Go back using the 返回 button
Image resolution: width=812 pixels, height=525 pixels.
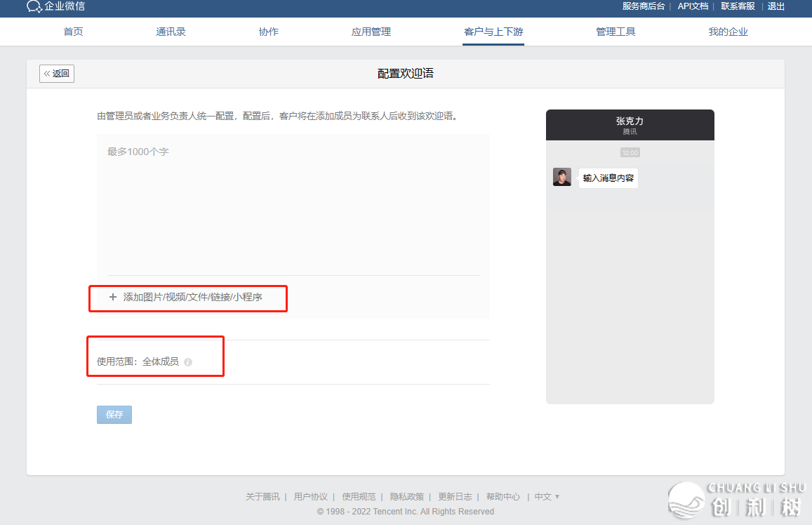pos(57,74)
